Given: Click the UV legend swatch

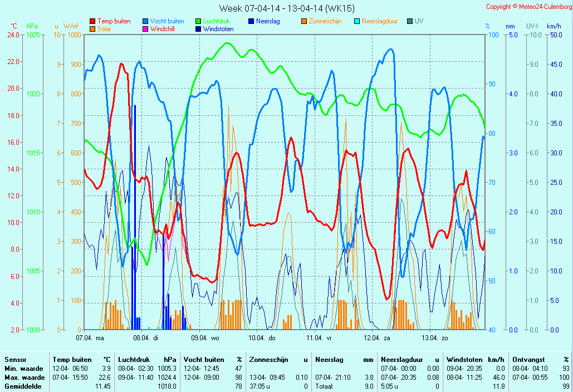Looking at the screenshot, I should [x=410, y=22].
